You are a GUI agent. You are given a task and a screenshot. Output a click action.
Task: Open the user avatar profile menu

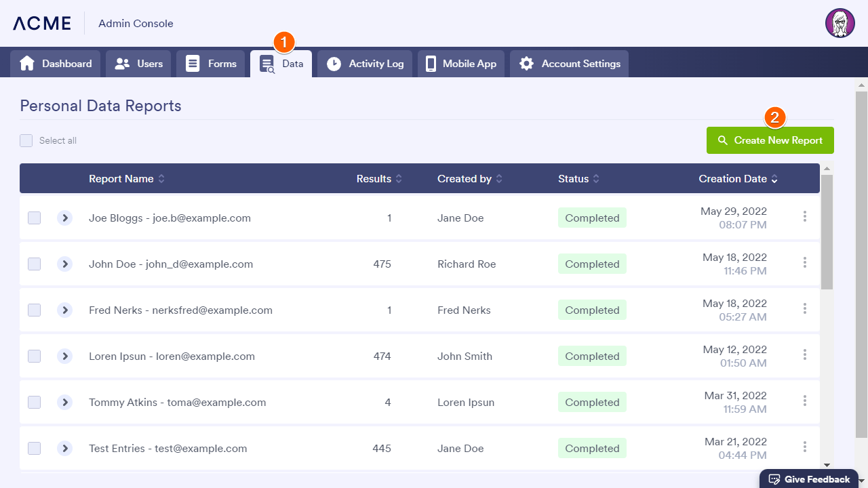click(x=840, y=23)
